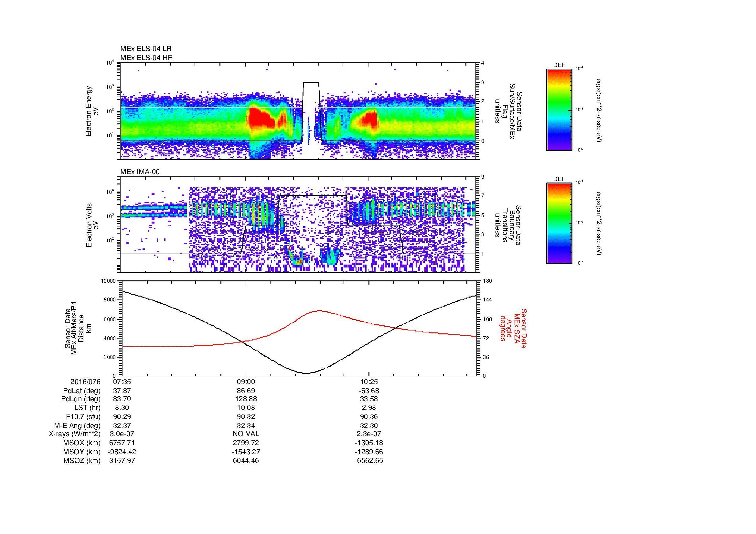The width and height of the screenshot is (756, 534).
Task: Click the 'MEx IMA-00' plot title
Action: click(x=140, y=172)
